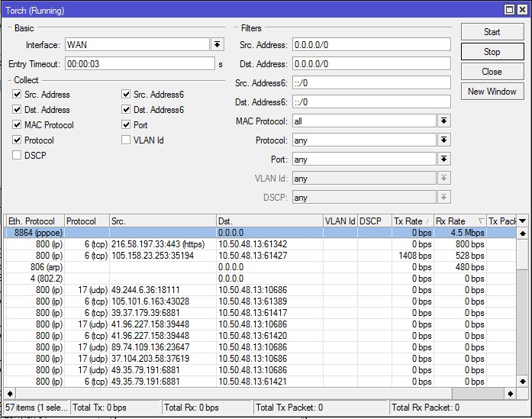
Task: Enable the DSCP collect checkbox
Action: coord(17,156)
